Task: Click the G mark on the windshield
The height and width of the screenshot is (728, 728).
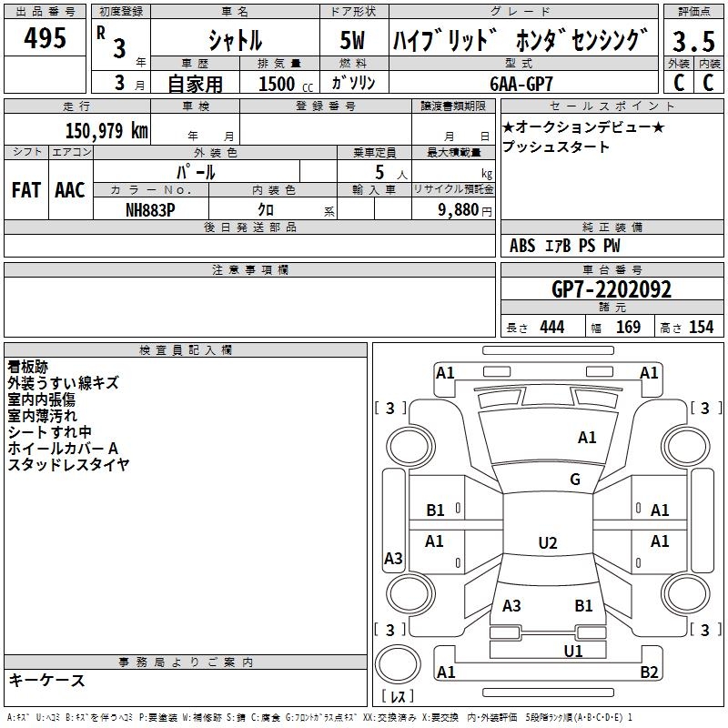Action: 575,480
